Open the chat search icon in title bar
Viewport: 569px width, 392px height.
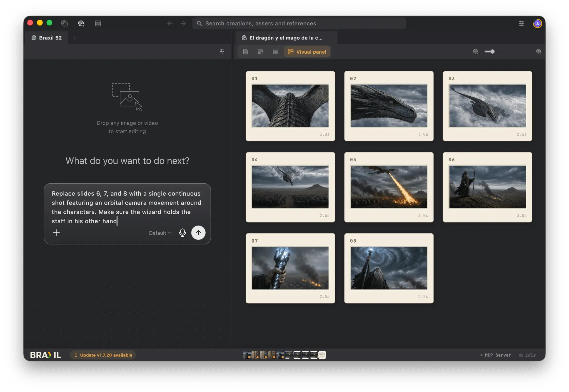81,24
